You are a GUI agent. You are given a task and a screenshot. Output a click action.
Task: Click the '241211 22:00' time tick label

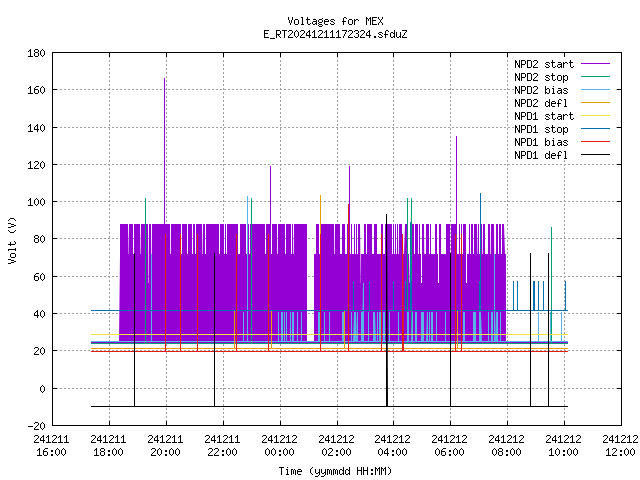[222, 446]
